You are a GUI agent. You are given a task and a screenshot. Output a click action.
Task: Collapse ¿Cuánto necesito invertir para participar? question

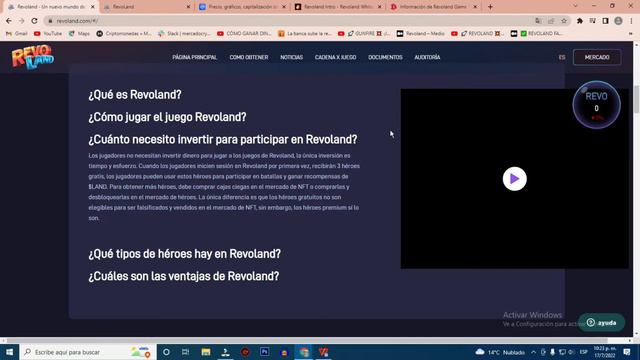coord(223,140)
